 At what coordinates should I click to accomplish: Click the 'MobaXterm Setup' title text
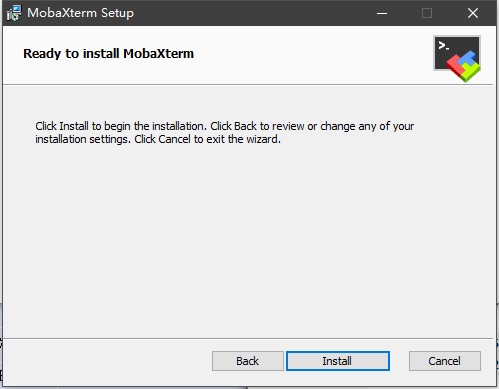(80, 13)
